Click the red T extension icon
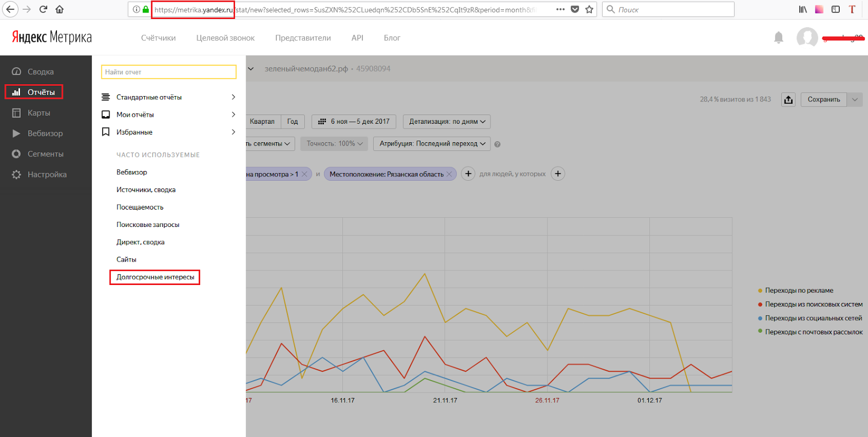This screenshot has height=437, width=868. pyautogui.click(x=852, y=9)
